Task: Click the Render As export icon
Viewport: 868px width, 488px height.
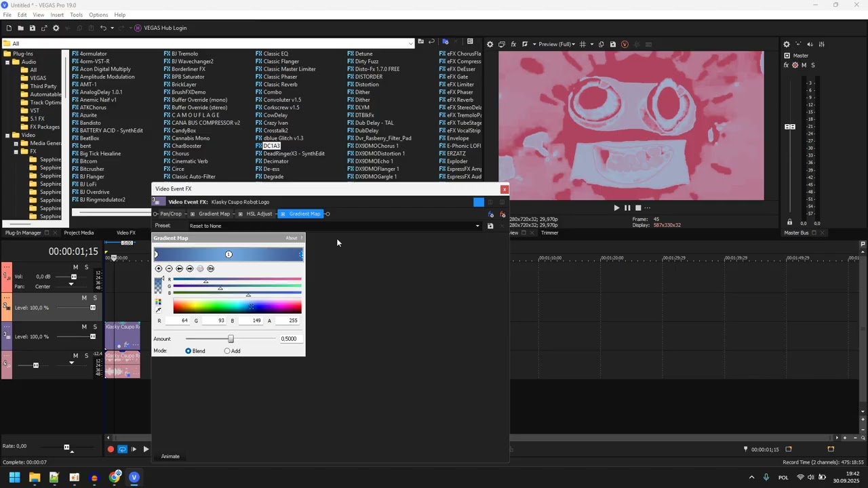Action: click(x=44, y=28)
